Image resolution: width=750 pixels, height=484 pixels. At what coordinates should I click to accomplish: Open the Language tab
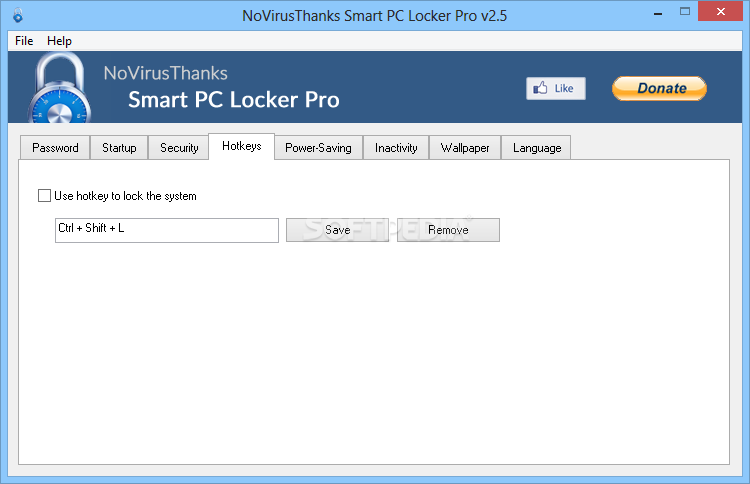coord(537,148)
